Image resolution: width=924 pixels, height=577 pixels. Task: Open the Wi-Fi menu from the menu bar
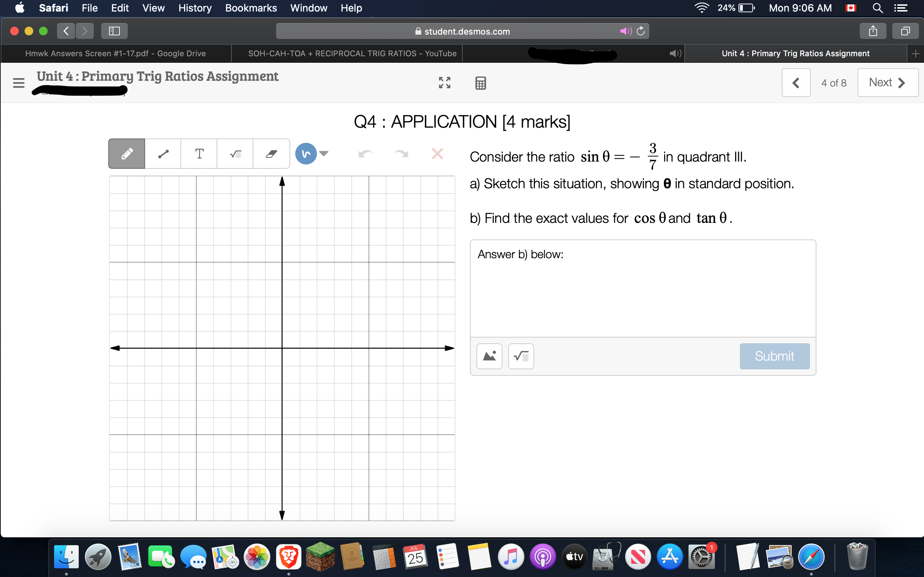point(702,8)
